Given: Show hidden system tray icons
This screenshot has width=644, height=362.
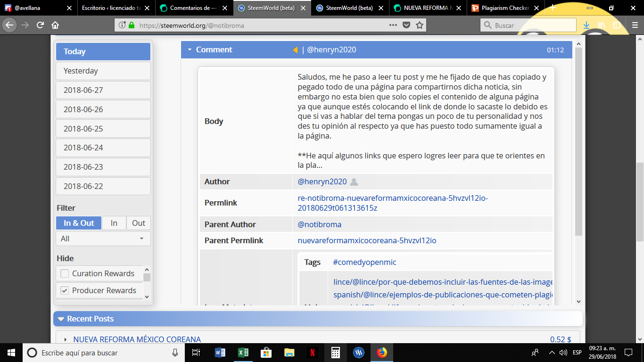Looking at the screenshot, I should click(x=552, y=353).
